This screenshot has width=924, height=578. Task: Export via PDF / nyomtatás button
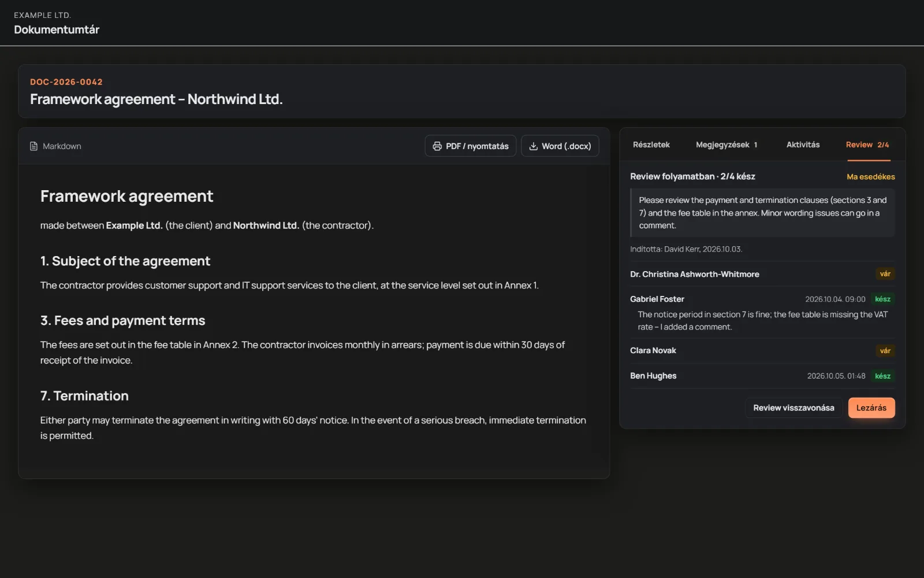click(x=471, y=146)
